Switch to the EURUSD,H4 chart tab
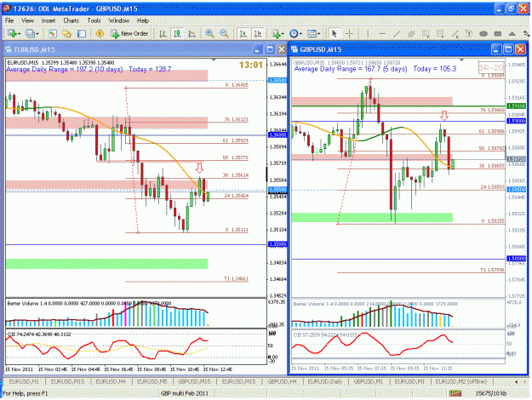This screenshot has height=400, width=532. pyautogui.click(x=111, y=381)
